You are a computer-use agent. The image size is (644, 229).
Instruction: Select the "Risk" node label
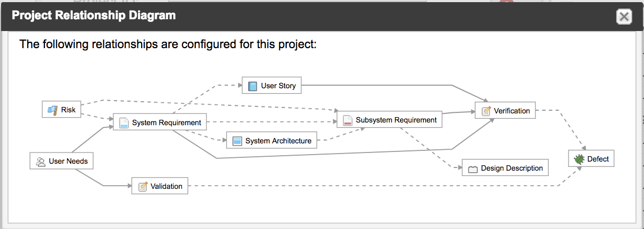tap(68, 110)
